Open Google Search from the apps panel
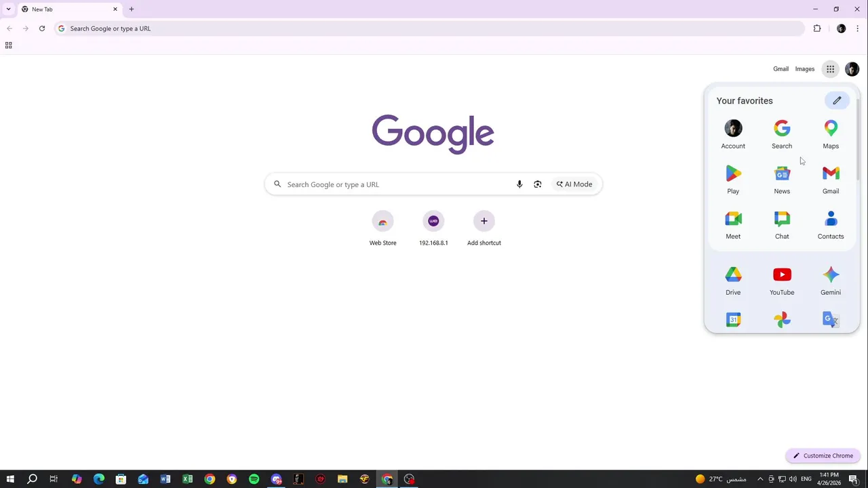This screenshot has width=868, height=488. [x=782, y=134]
